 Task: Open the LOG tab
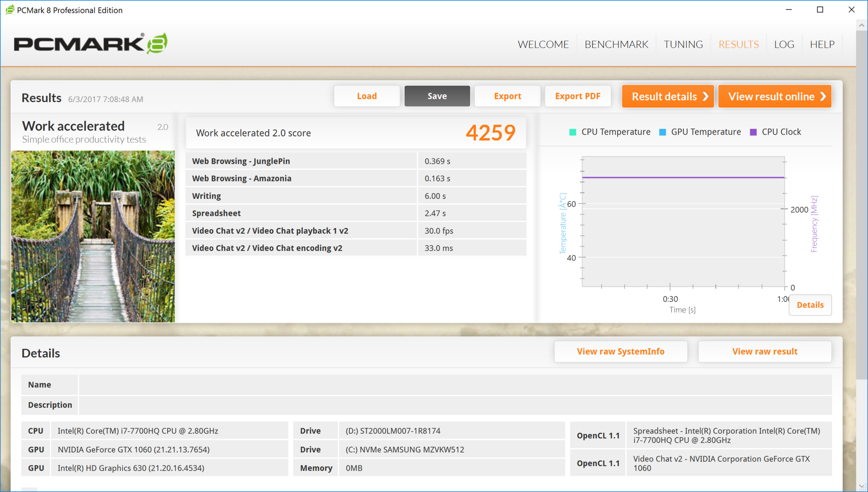click(784, 44)
